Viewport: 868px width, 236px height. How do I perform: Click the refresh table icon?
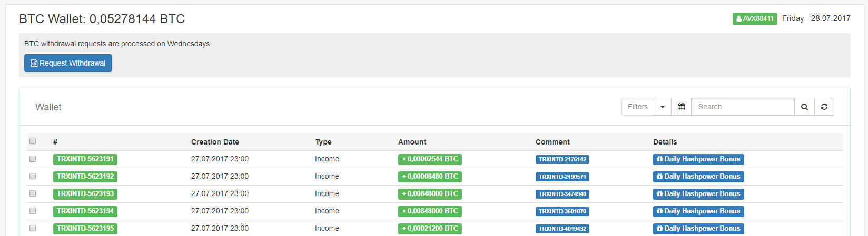click(x=824, y=107)
